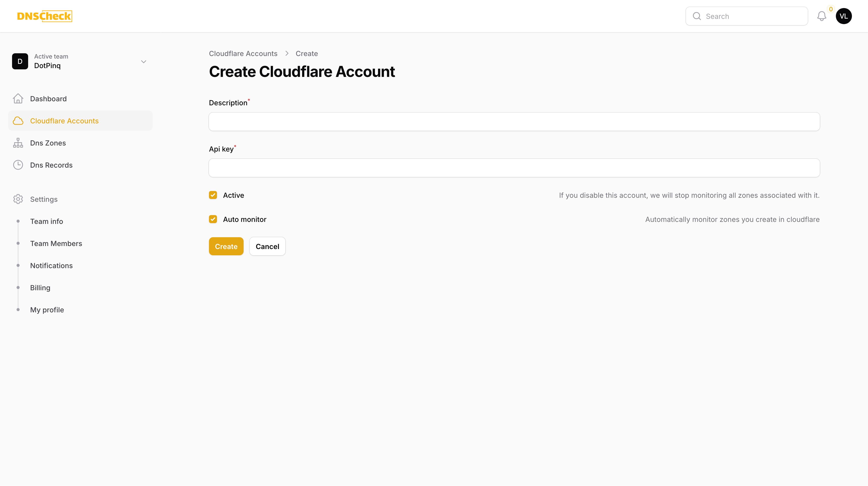Screen dimensions: 868x486
Task: Click the Cancel button to discard
Action: 267,246
